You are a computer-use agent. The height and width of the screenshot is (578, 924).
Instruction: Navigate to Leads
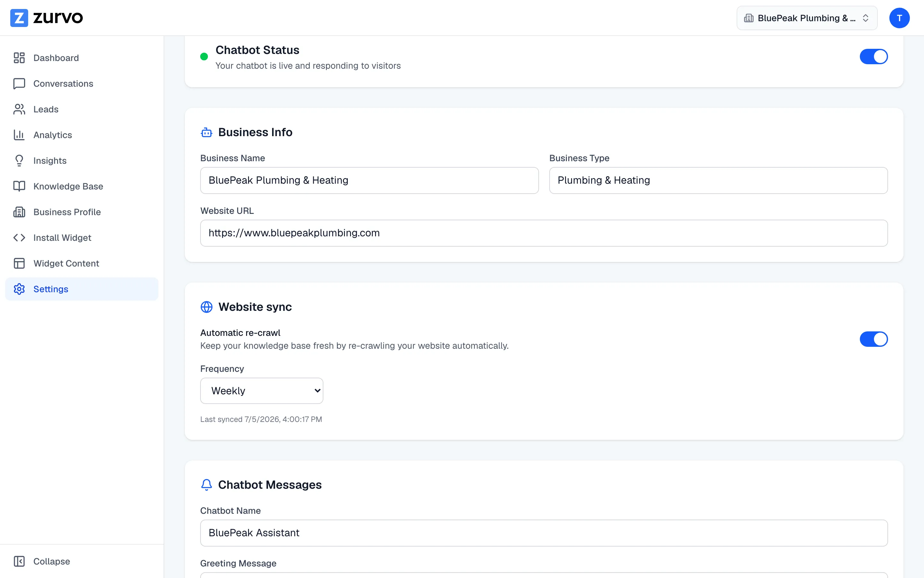point(82,109)
